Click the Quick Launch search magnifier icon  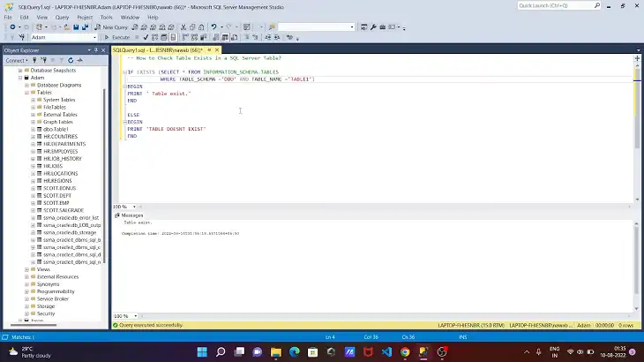click(596, 5)
